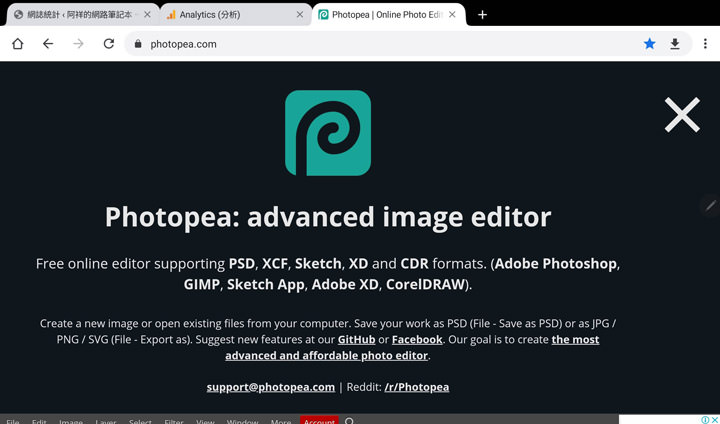Open the browser three-dot menu
The width and height of the screenshot is (720, 424).
pos(705,44)
